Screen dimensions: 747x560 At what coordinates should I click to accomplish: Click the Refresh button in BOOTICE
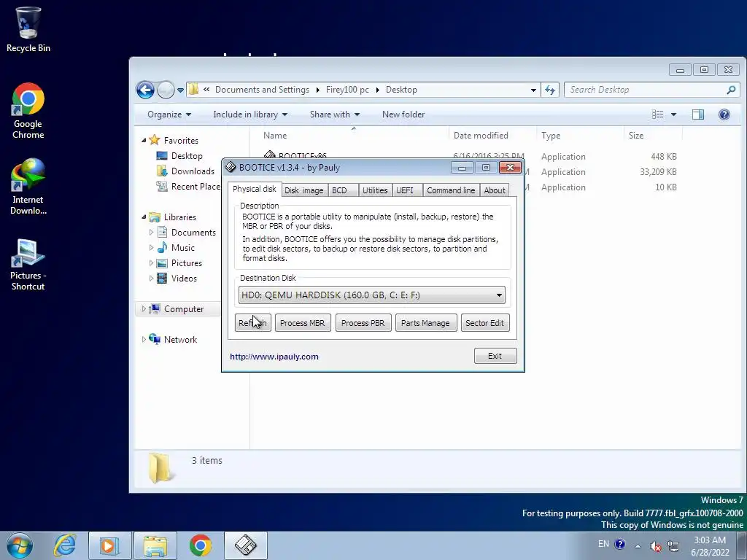[252, 323]
